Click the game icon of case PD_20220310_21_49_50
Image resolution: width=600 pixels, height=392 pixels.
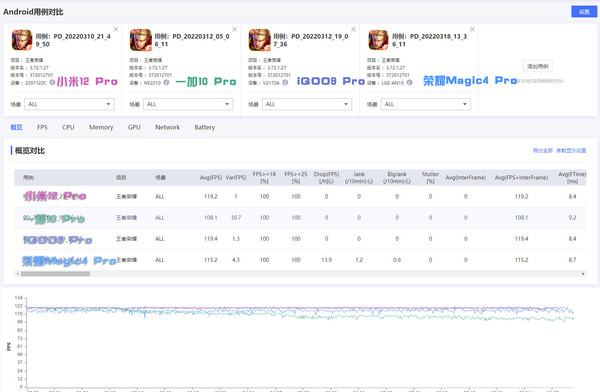click(22, 40)
